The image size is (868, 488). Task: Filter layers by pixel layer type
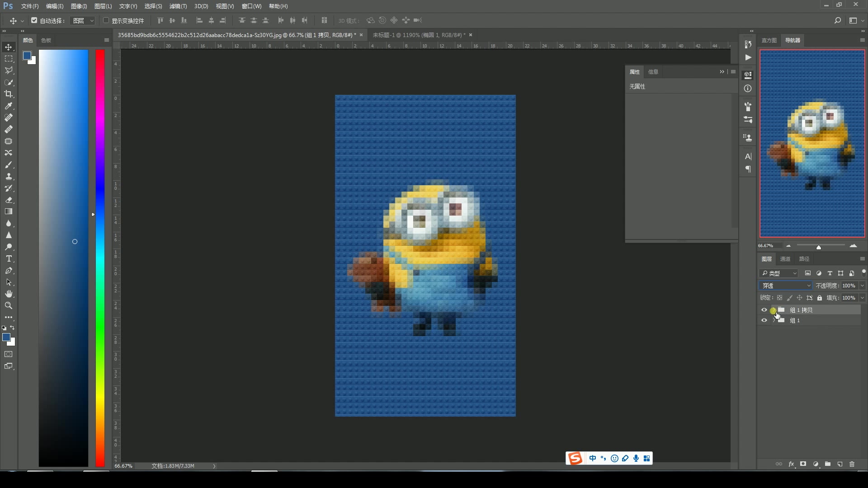click(808, 273)
